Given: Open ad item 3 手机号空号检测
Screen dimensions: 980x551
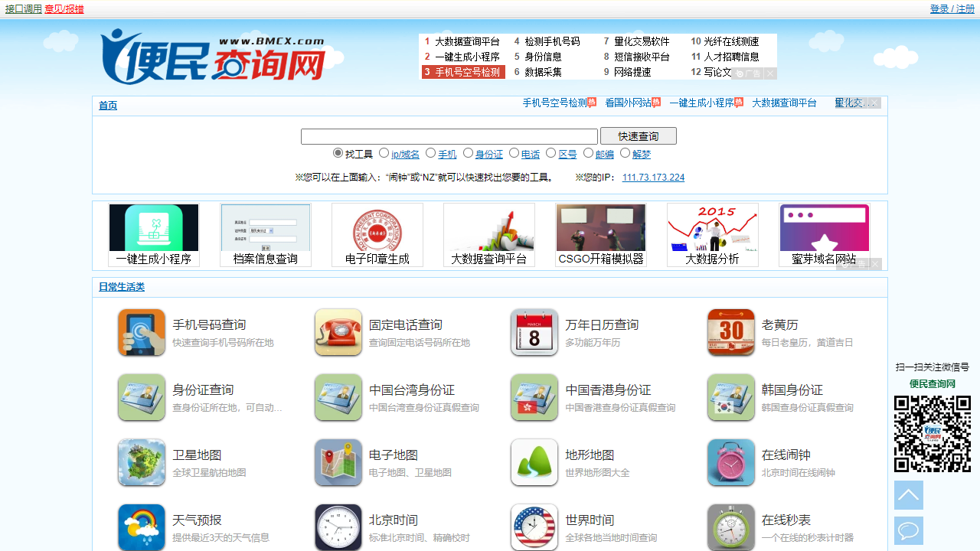Looking at the screenshot, I should coord(463,72).
